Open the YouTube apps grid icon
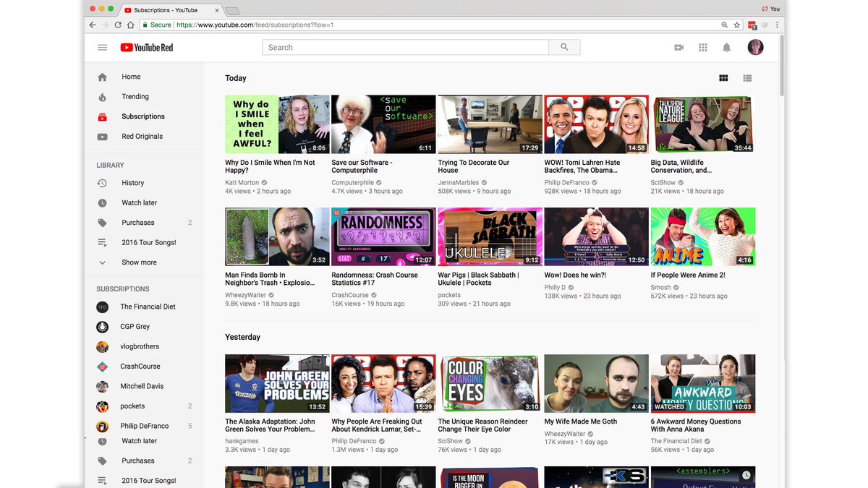 click(702, 48)
